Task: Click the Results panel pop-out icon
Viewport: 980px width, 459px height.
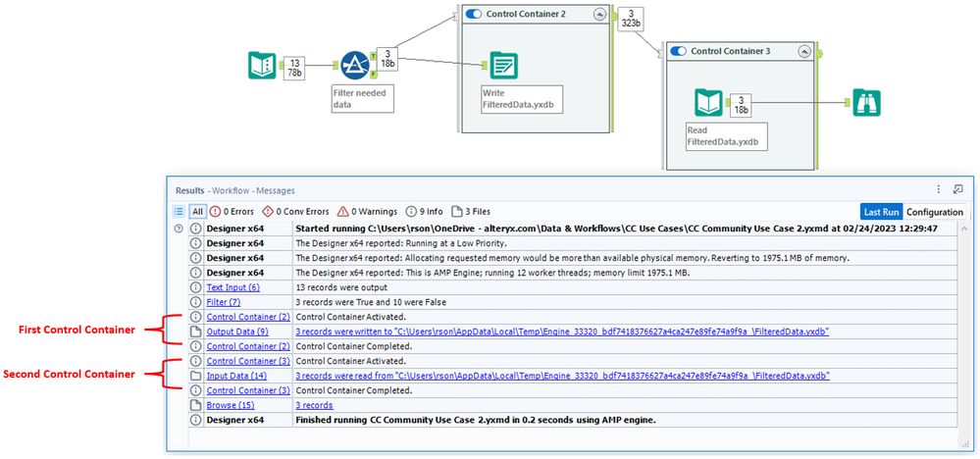Action: click(957, 189)
